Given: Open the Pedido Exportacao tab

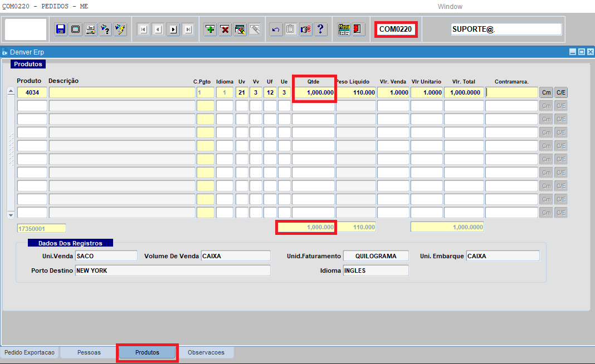Looking at the screenshot, I should 30,352.
